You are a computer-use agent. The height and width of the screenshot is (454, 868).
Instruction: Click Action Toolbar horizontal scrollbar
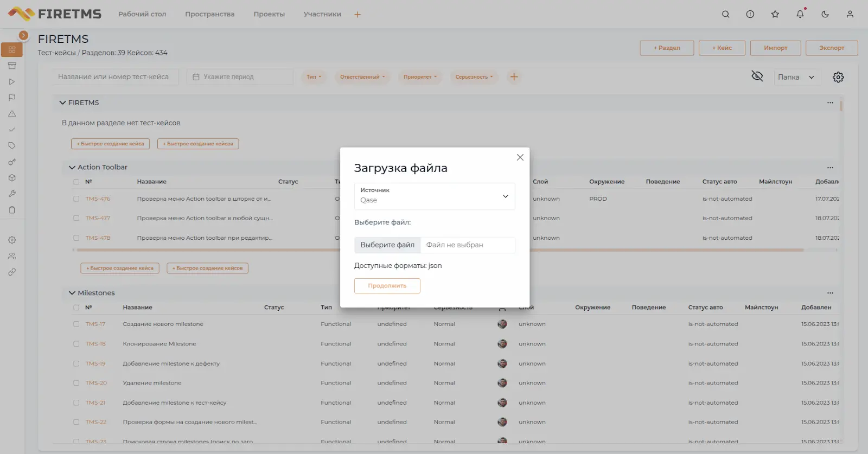440,250
